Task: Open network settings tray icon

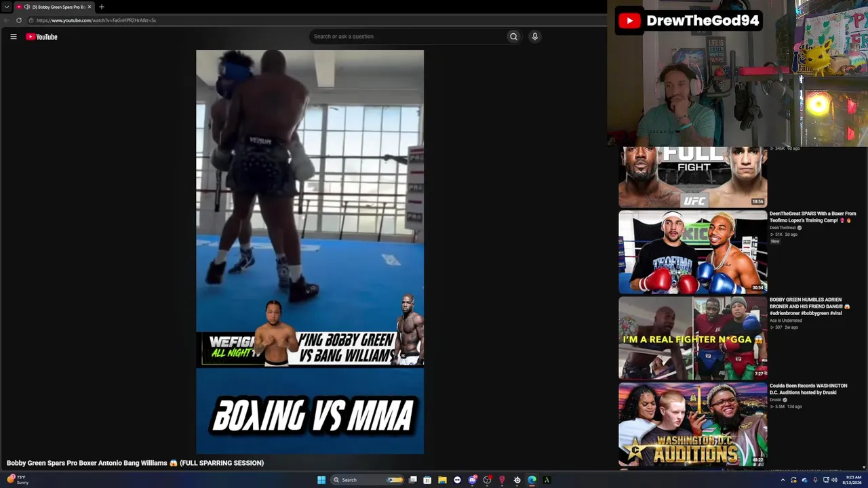Action: tap(825, 480)
